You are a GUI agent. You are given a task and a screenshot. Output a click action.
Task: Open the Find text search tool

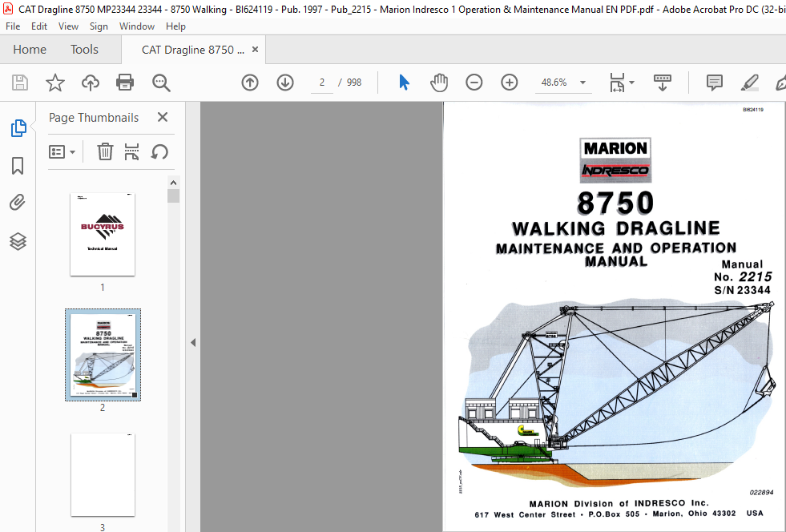pyautogui.click(x=161, y=83)
